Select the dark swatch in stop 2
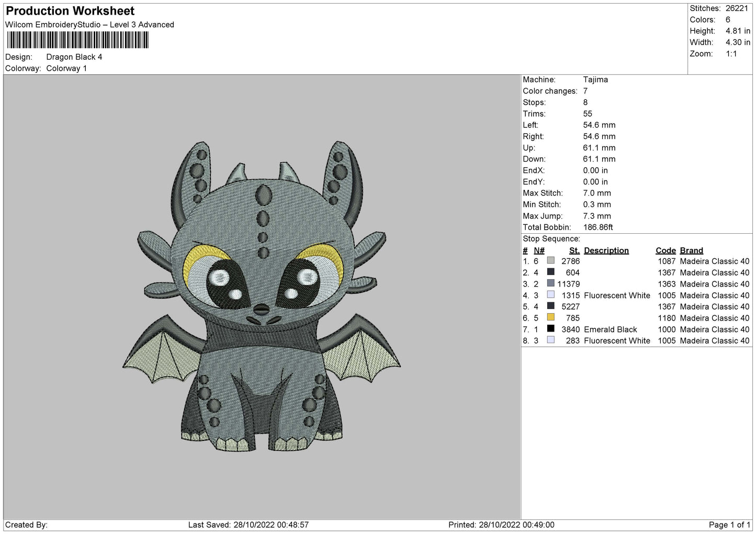The width and height of the screenshot is (756, 534). click(x=550, y=272)
